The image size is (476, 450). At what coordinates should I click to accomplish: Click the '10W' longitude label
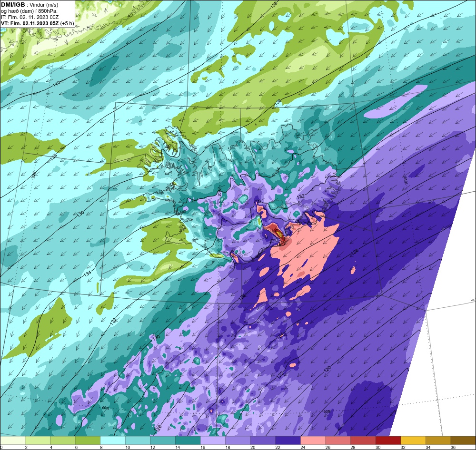tap(406, 181)
